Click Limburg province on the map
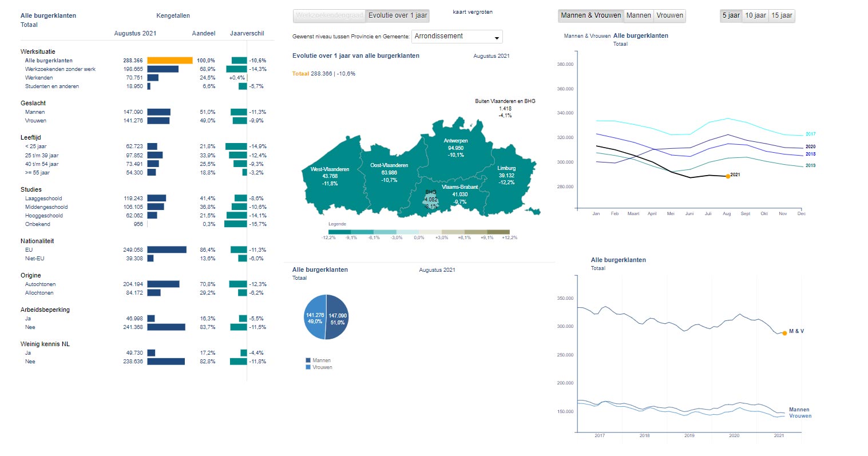 click(506, 175)
